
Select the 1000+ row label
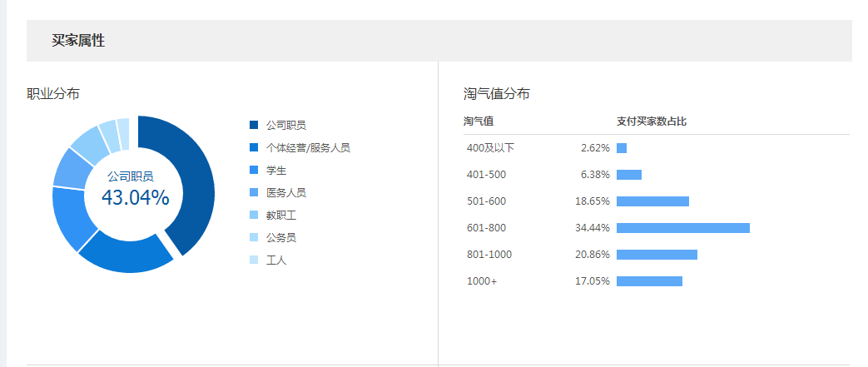pyautogui.click(x=482, y=281)
